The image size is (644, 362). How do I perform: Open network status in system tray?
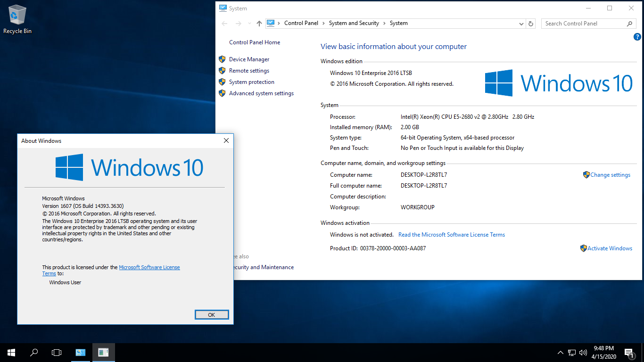(571, 353)
